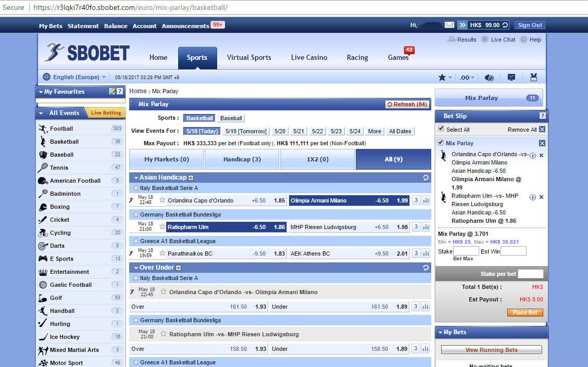Toggle the sound mute icon
Screen dimensions: 588x367
(x=489, y=77)
